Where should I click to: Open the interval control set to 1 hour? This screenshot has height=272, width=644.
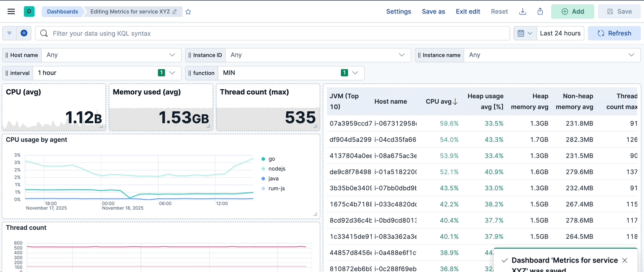pos(107,73)
